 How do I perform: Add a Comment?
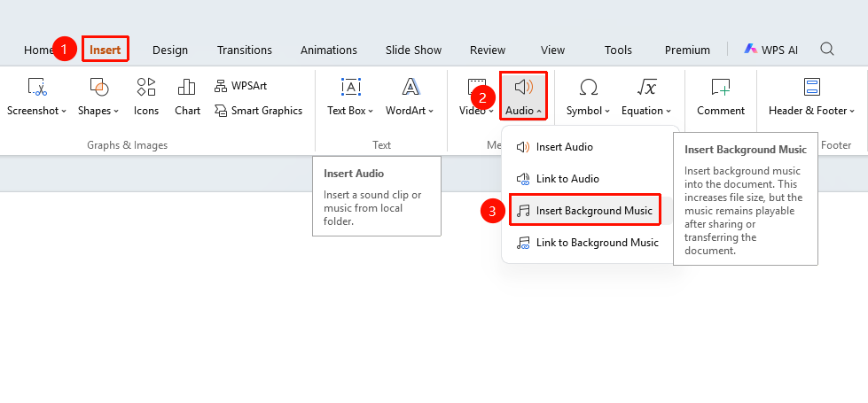coord(721,95)
